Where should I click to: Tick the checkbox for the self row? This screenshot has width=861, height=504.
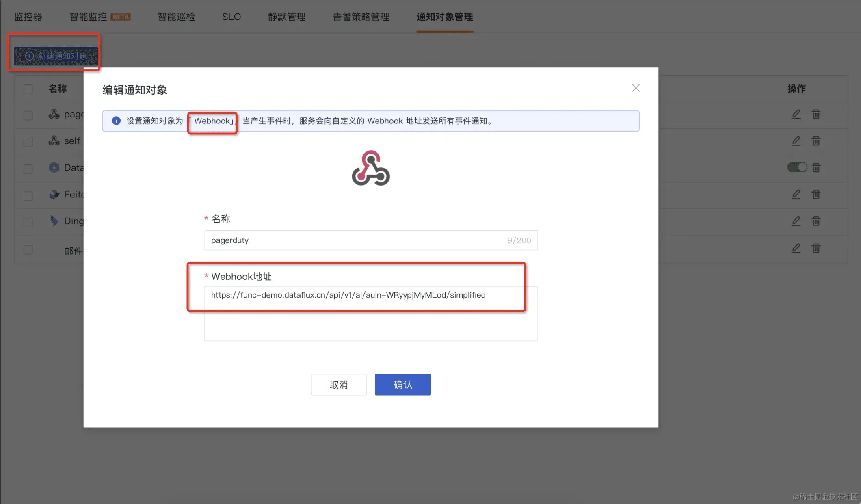tap(28, 142)
